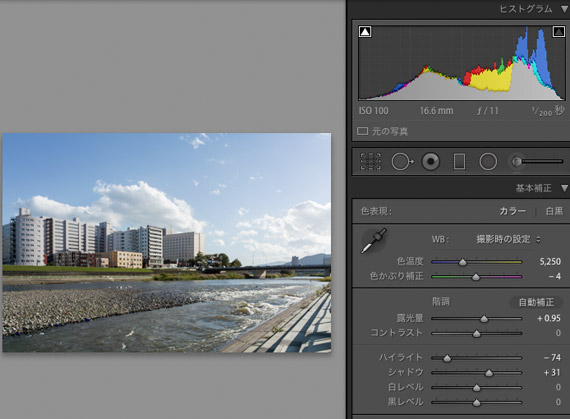Click the 色温度 value field 5,250

(550, 262)
